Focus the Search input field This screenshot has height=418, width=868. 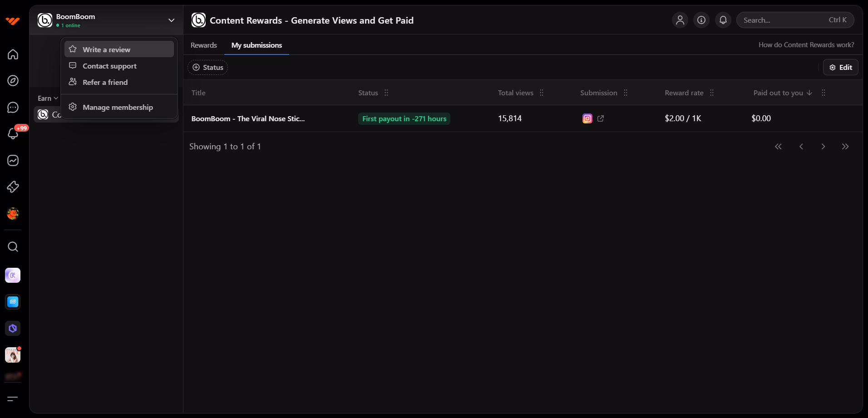(795, 20)
